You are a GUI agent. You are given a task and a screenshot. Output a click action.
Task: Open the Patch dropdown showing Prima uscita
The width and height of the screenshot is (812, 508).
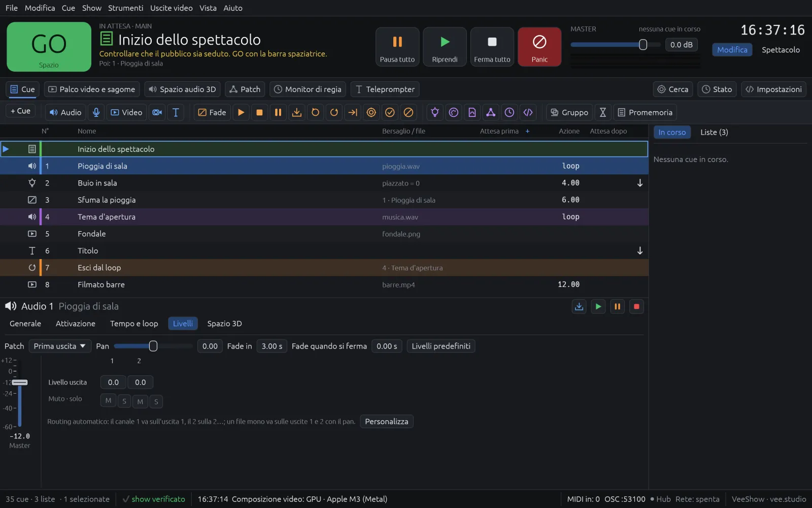click(60, 346)
